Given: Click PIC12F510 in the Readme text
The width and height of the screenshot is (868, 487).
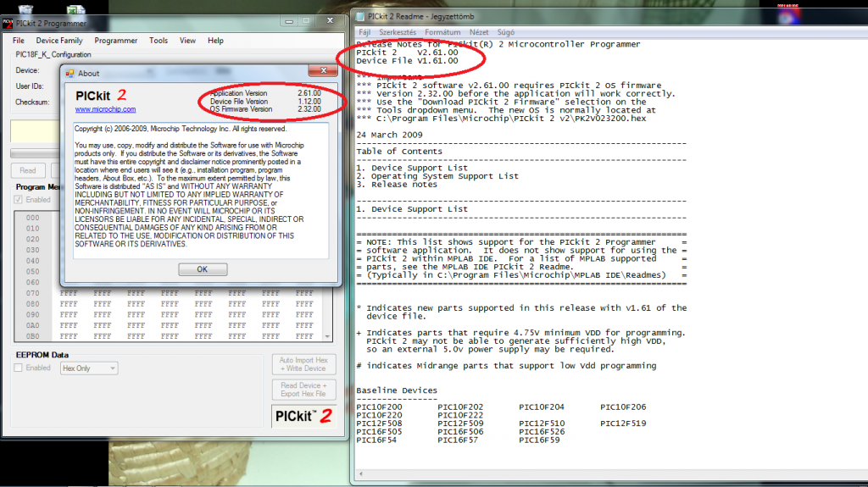Looking at the screenshot, I should pyautogui.click(x=542, y=423).
